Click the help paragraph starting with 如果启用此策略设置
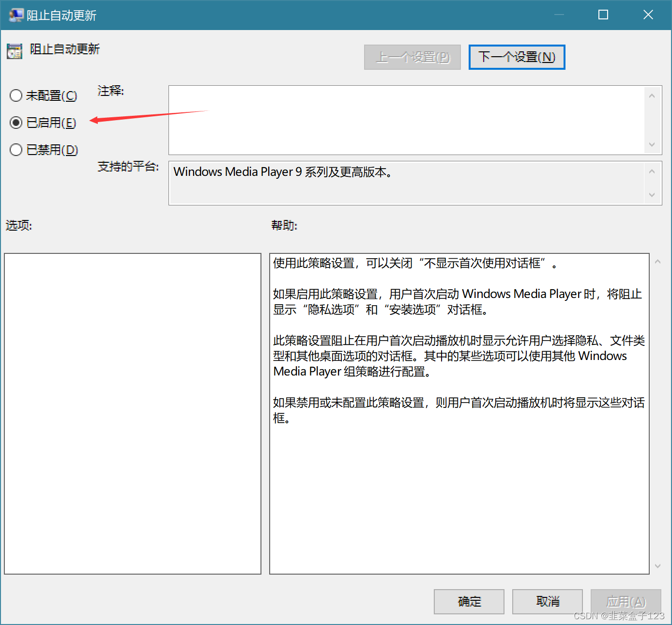This screenshot has height=625, width=672. [458, 302]
